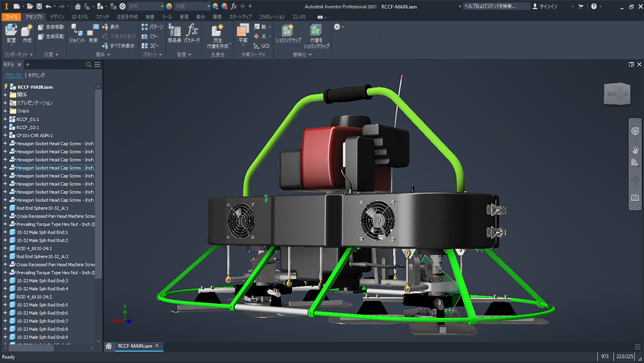Save the document with the floppy icon
Image resolution: width=644 pixels, height=363 pixels.
[39, 6]
